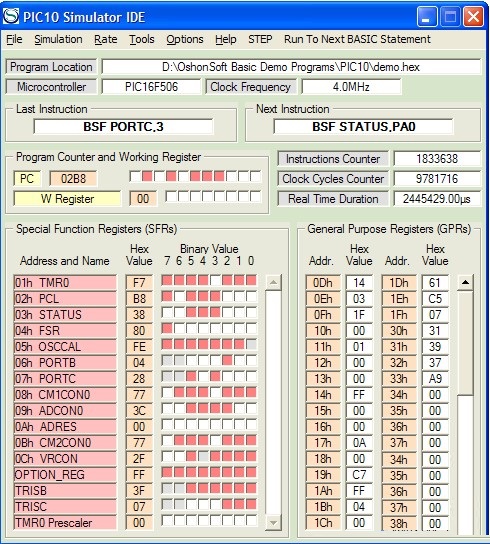The width and height of the screenshot is (490, 544).
Task: Select the 03h STATUS register row
Action: click(x=65, y=315)
